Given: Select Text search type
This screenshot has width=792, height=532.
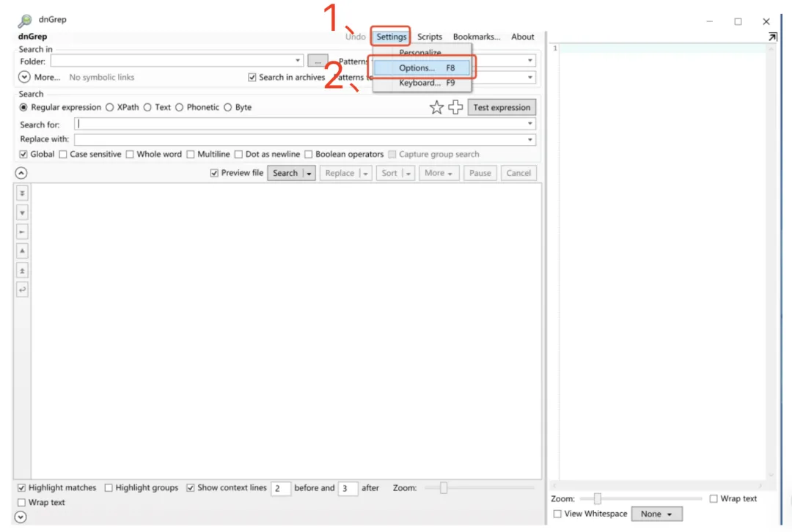Looking at the screenshot, I should click(x=147, y=108).
